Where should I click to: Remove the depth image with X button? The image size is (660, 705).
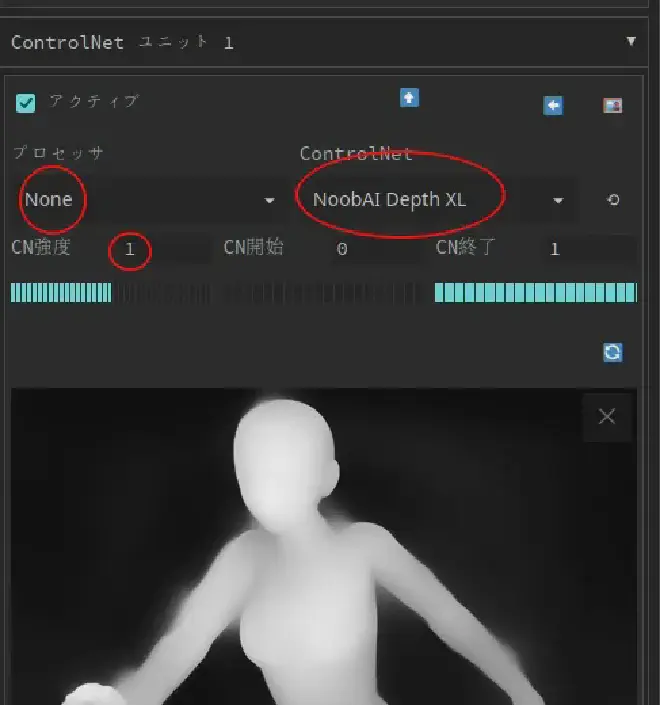tap(607, 417)
